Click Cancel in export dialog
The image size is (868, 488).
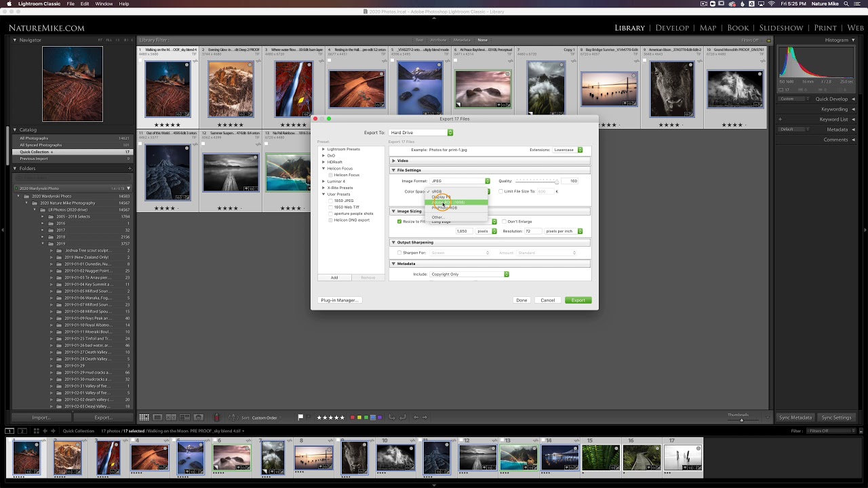[547, 300]
